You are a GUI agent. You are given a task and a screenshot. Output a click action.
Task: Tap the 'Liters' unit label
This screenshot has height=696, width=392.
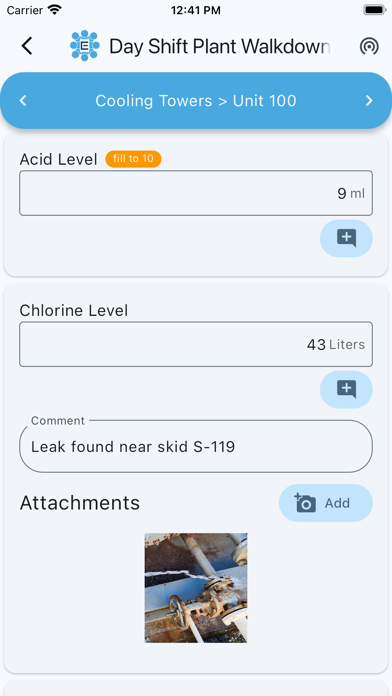(347, 344)
